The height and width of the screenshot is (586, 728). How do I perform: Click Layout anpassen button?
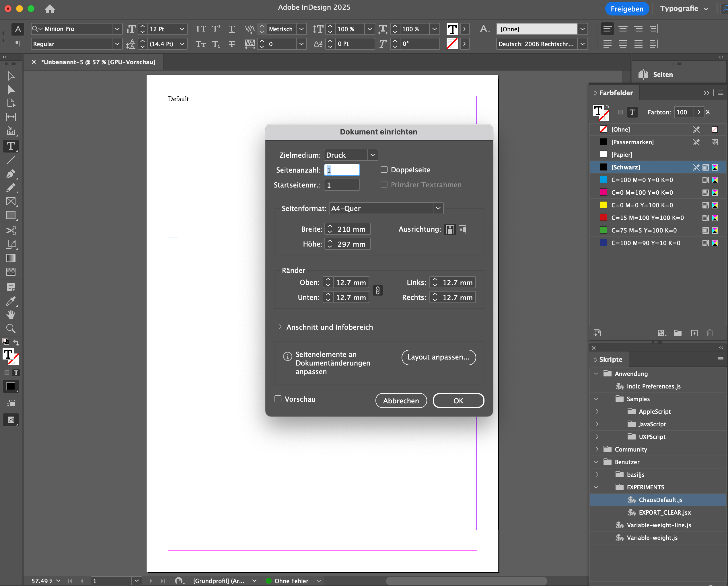tap(438, 357)
